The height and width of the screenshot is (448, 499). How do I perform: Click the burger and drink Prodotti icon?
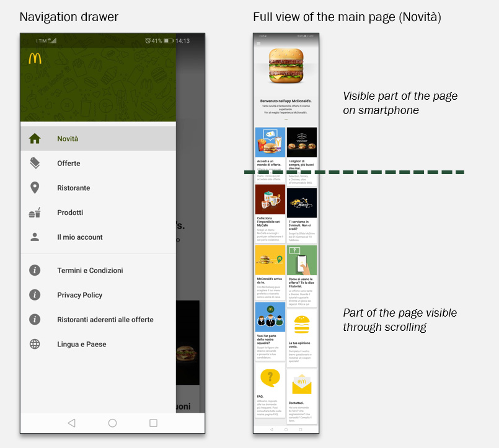[35, 213]
